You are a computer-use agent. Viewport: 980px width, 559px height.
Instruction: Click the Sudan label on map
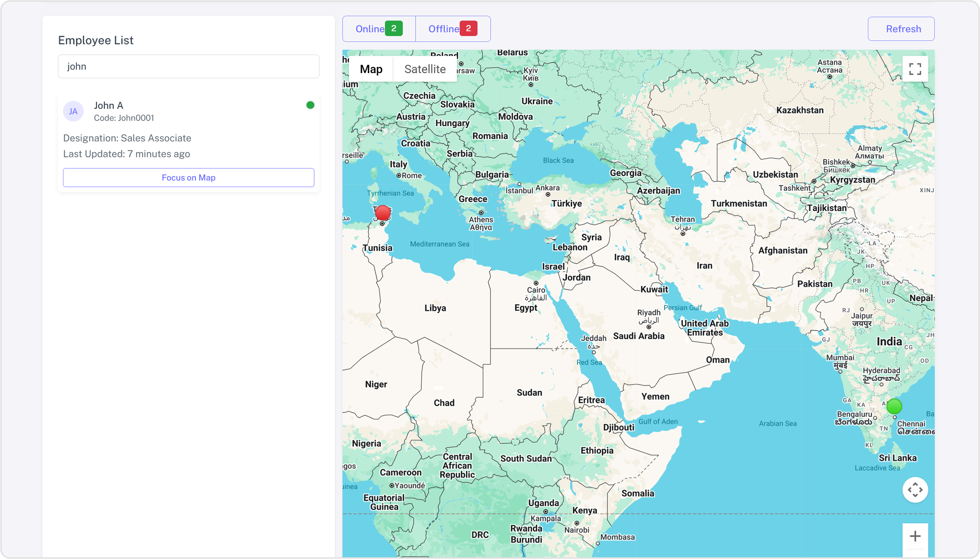(529, 392)
